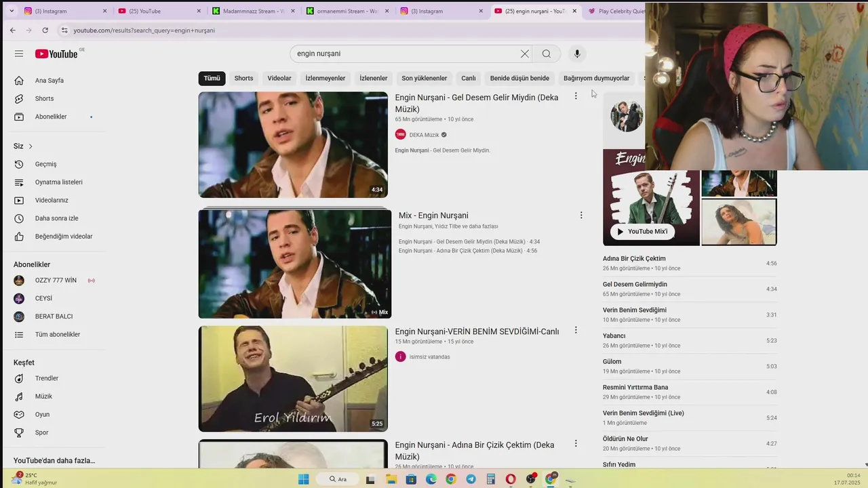This screenshot has width=868, height=488.
Task: Click the browser address bar URL
Action: 144,30
